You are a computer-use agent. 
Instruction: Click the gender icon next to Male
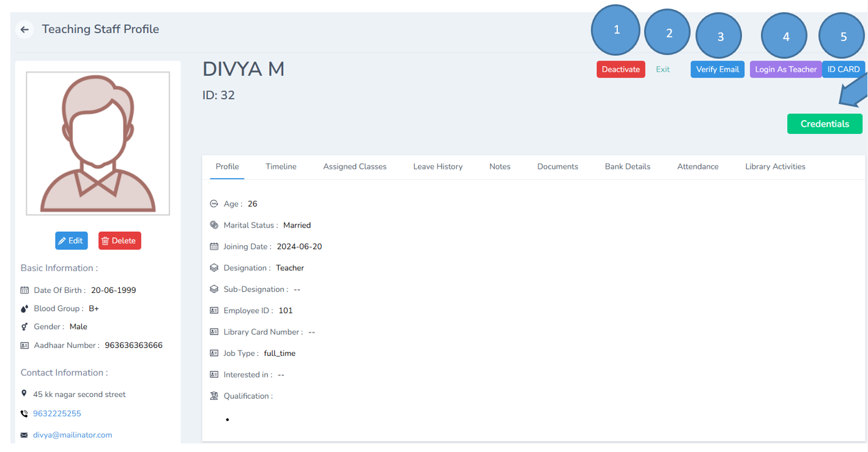(x=23, y=327)
